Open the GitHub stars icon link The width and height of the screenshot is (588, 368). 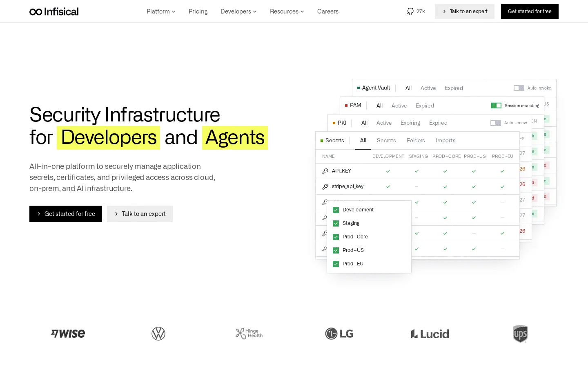click(x=410, y=11)
